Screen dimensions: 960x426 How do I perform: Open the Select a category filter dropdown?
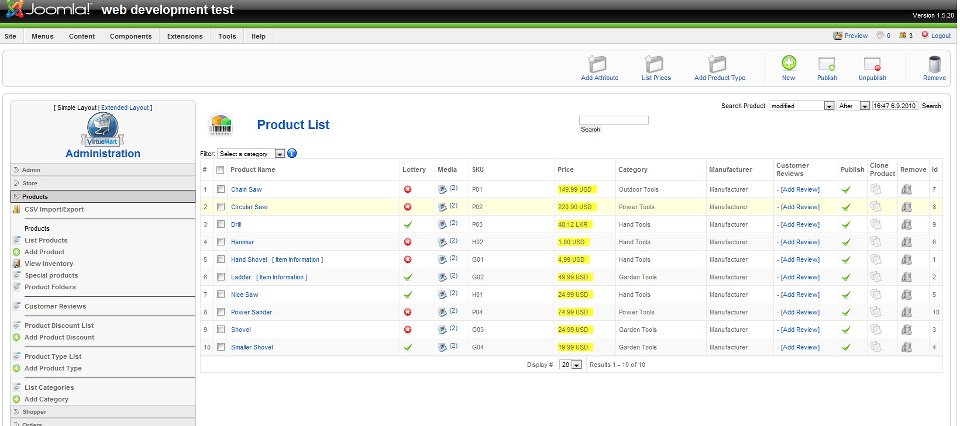point(280,154)
